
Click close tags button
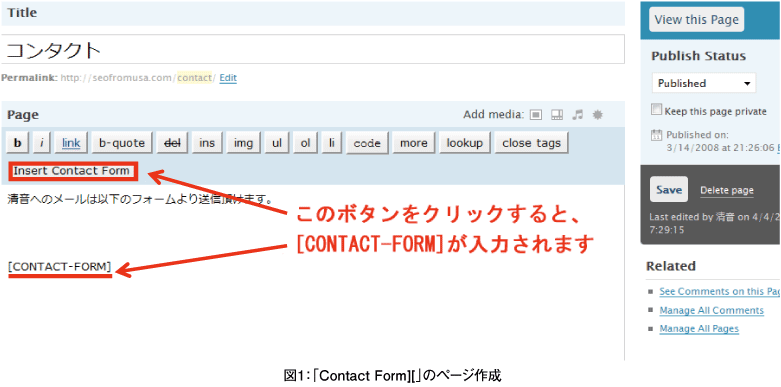click(531, 143)
